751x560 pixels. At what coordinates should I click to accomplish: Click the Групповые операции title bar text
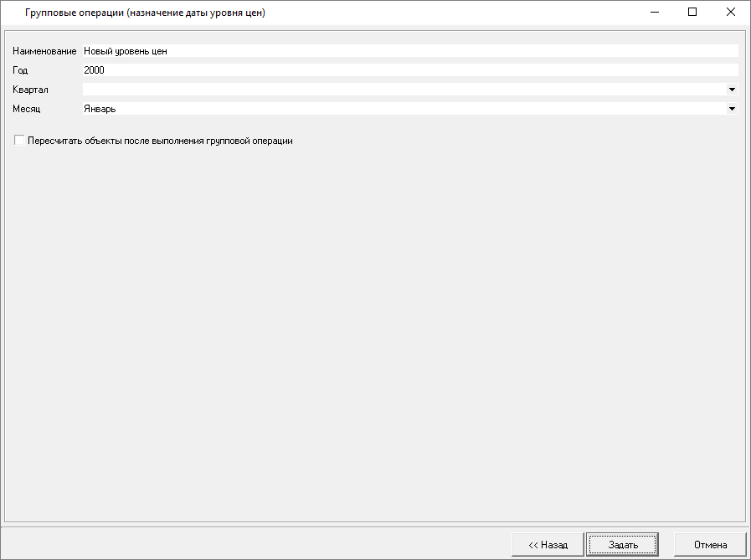[146, 13]
